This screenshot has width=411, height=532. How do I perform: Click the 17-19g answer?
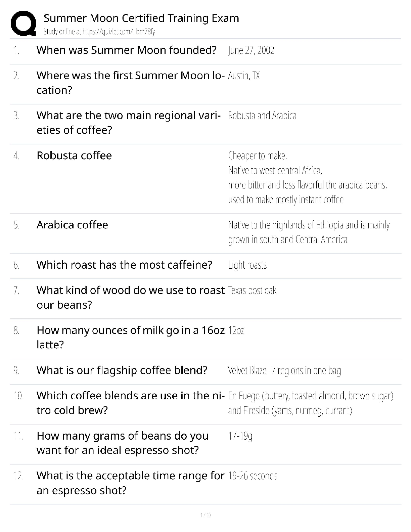pos(240,436)
